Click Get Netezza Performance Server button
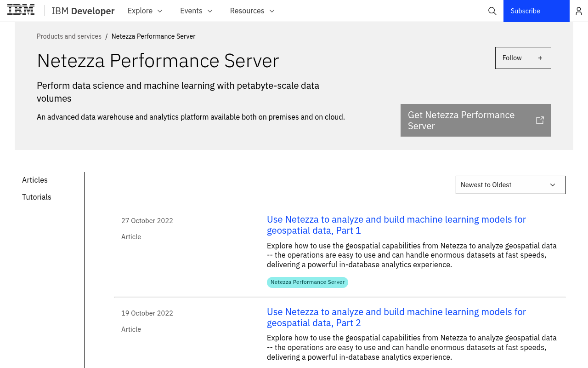 (476, 120)
